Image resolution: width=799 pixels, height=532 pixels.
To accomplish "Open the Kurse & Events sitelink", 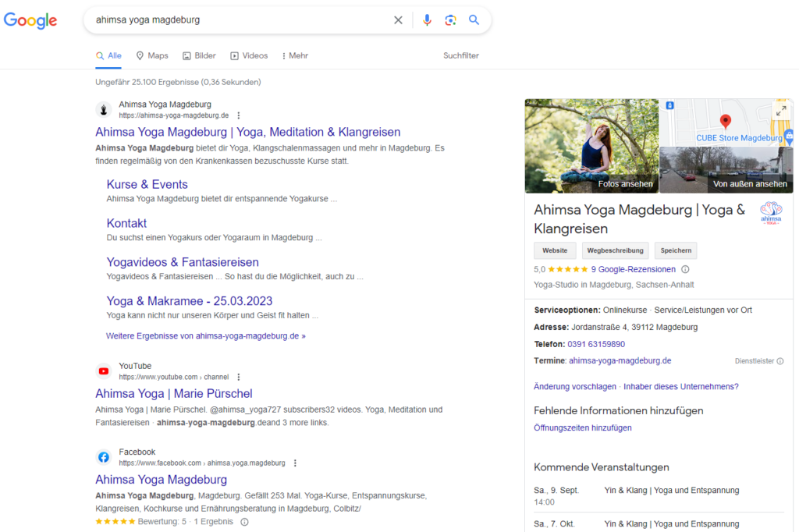I will pyautogui.click(x=147, y=184).
